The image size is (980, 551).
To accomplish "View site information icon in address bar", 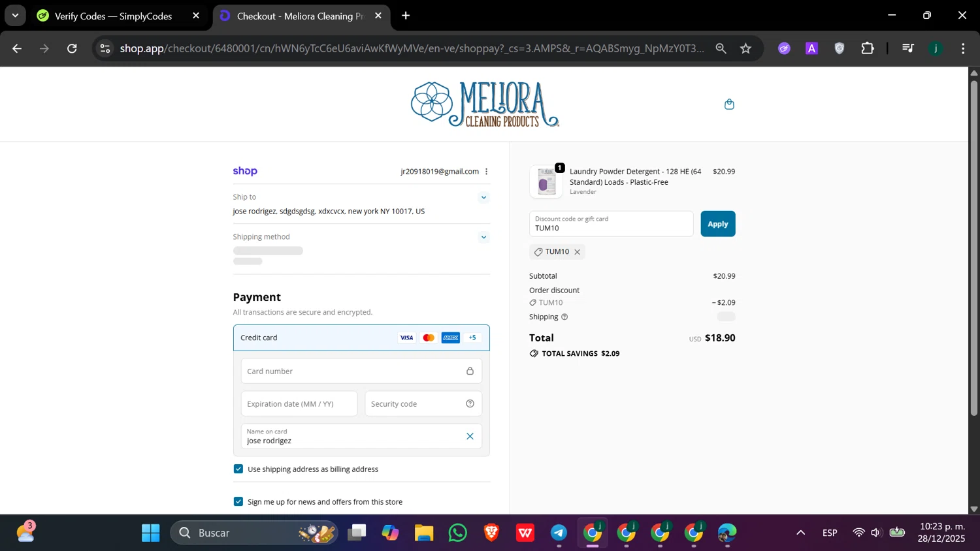I will (105, 48).
